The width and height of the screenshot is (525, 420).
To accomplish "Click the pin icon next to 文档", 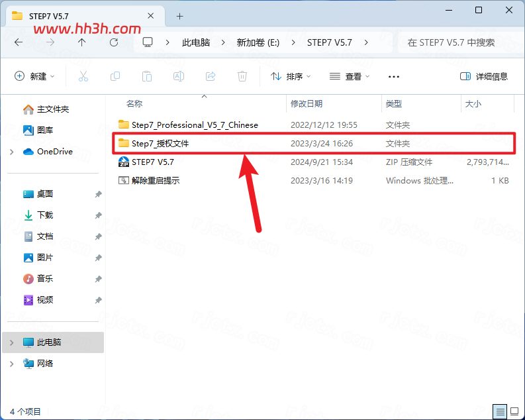I will click(98, 236).
